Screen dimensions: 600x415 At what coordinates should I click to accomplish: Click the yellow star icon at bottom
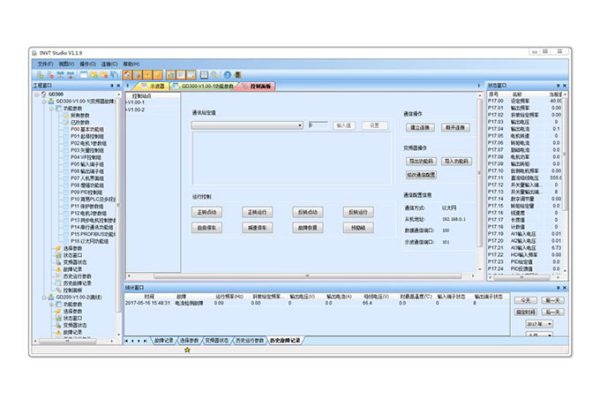click(187, 350)
